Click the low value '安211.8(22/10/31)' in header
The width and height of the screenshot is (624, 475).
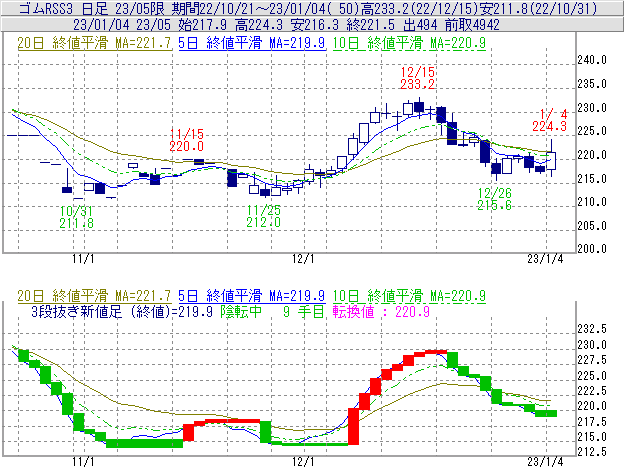click(x=538, y=8)
